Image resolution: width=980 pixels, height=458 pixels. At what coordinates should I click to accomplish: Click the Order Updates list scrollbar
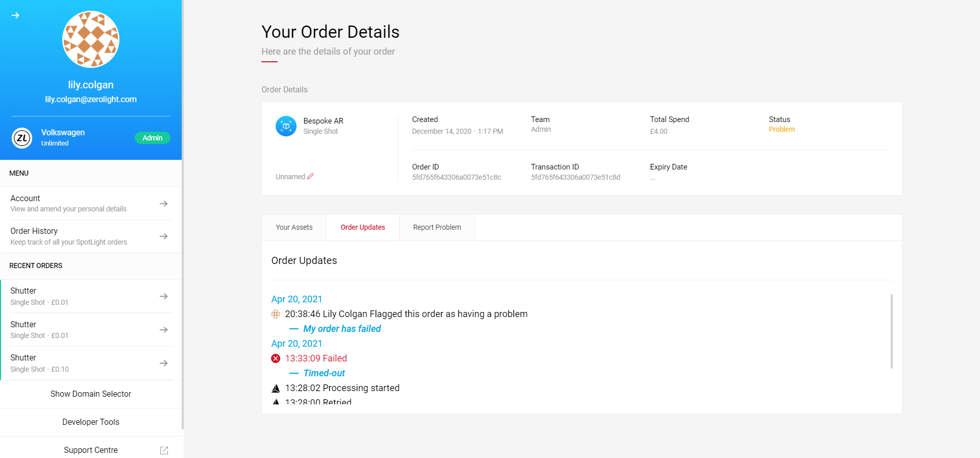(x=891, y=331)
